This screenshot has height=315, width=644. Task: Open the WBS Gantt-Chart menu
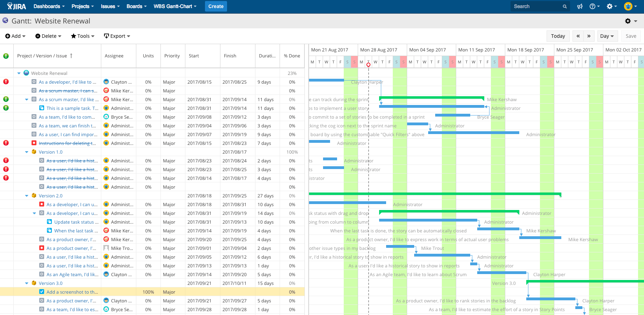175,6
